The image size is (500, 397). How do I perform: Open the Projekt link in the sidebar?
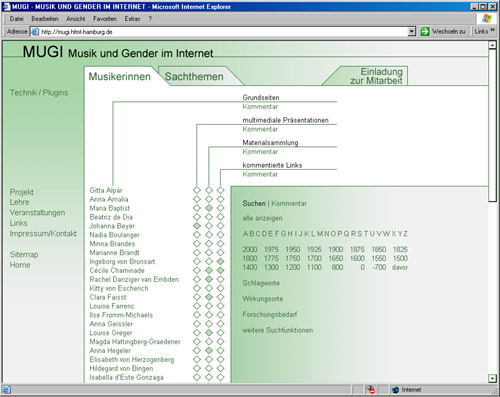[x=22, y=192]
